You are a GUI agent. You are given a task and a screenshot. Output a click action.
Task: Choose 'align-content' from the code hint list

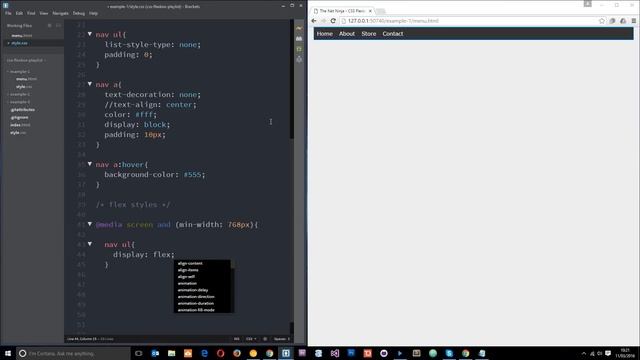(190, 263)
